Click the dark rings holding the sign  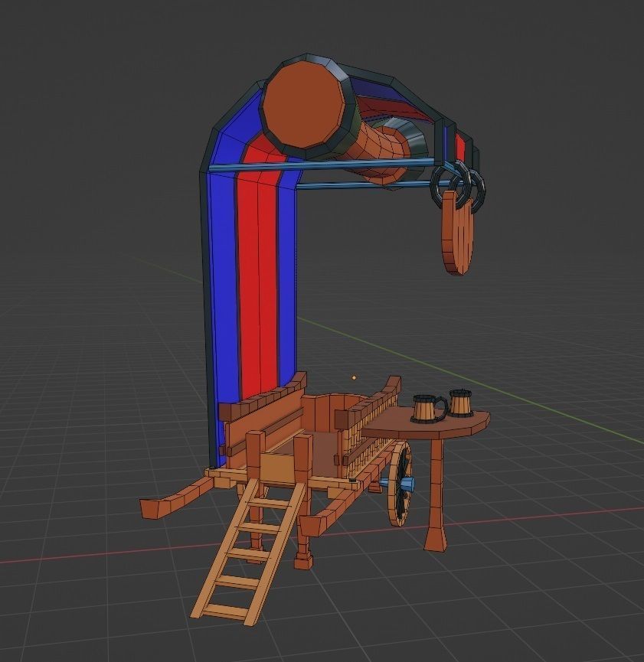click(459, 187)
